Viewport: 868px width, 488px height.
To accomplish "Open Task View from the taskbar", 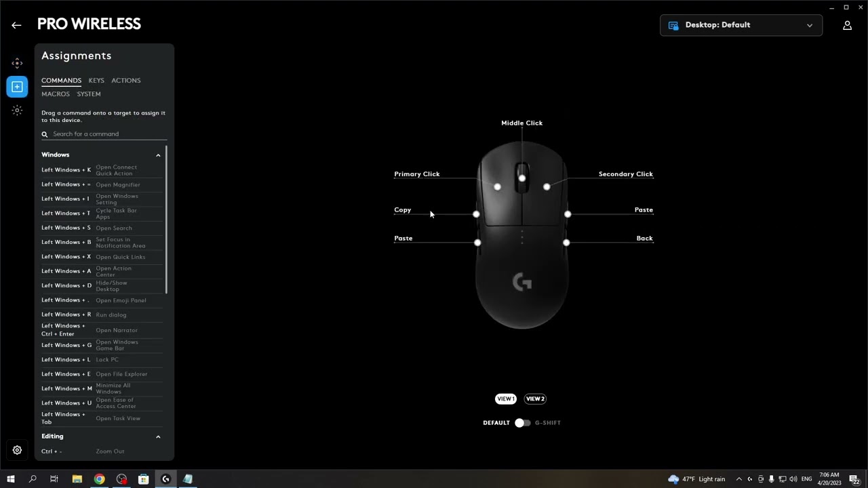I will click(54, 479).
